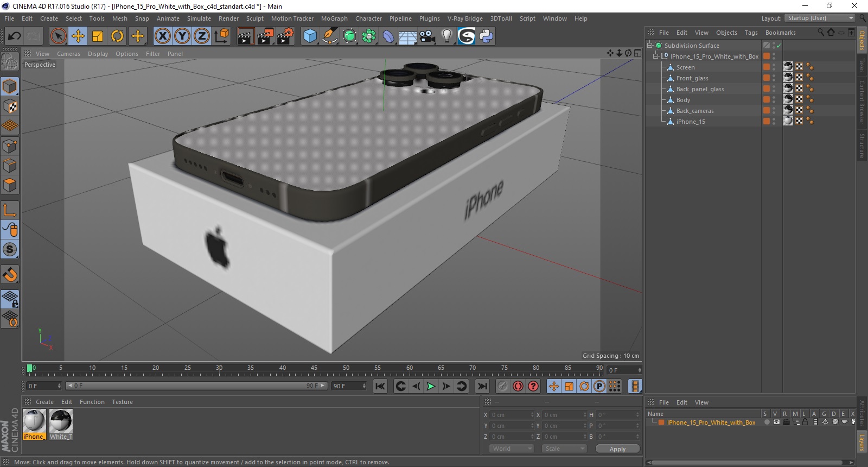Activate the Rotate tool

(x=117, y=36)
